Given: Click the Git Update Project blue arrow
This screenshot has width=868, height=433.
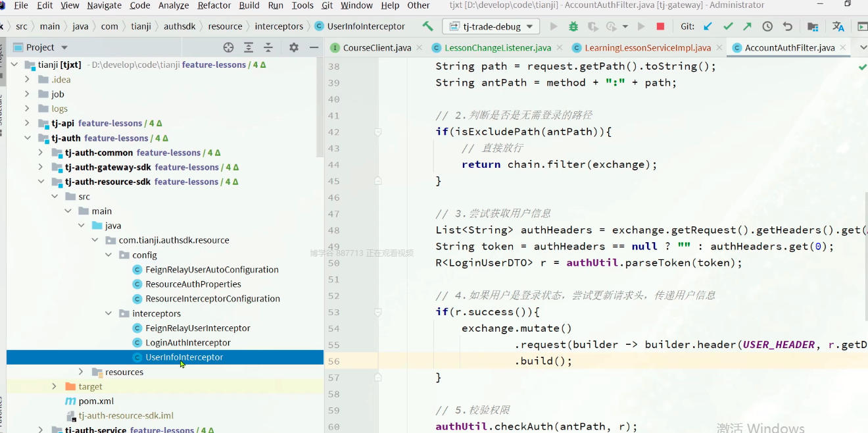Looking at the screenshot, I should point(708,26).
